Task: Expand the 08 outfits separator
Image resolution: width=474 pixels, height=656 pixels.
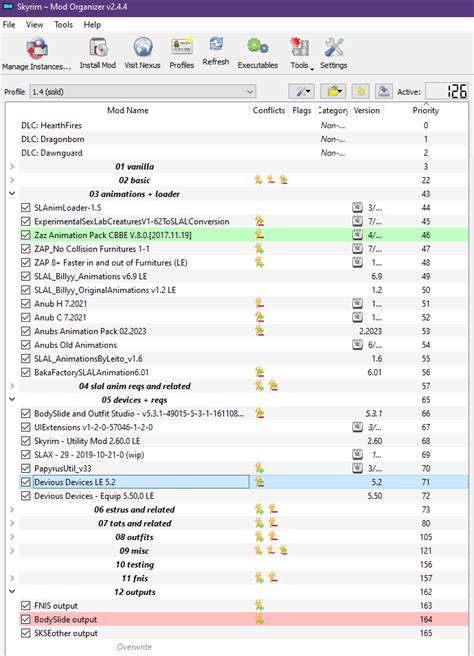Action: click(x=12, y=537)
